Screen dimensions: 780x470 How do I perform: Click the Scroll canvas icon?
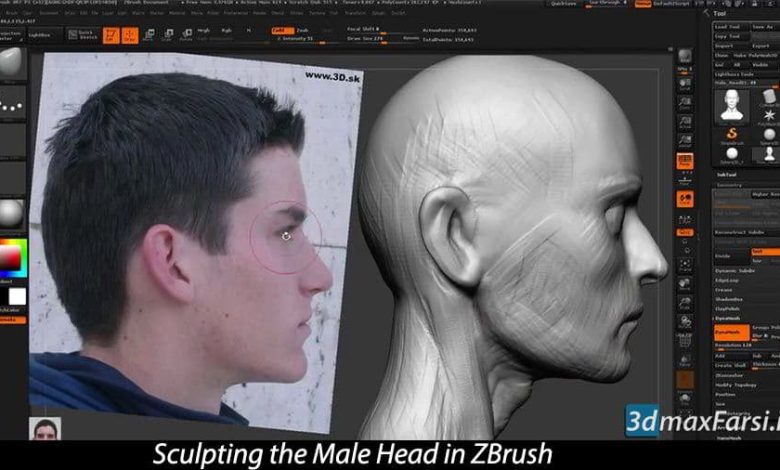click(x=685, y=84)
